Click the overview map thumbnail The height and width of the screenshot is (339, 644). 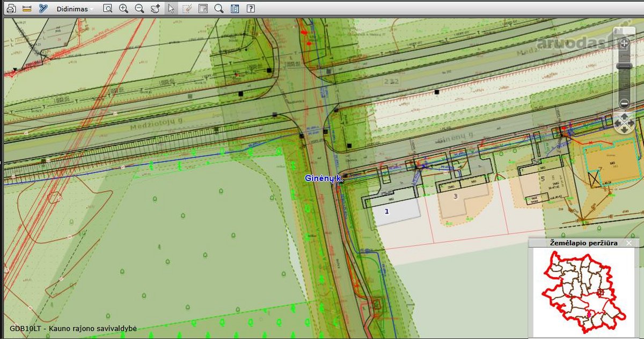[x=583, y=291]
